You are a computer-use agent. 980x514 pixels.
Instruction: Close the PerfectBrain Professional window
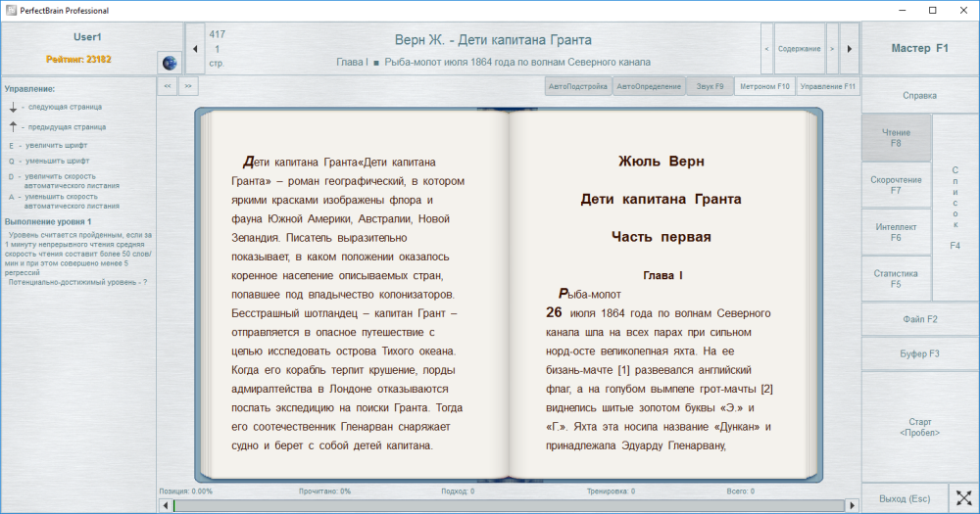(x=963, y=10)
